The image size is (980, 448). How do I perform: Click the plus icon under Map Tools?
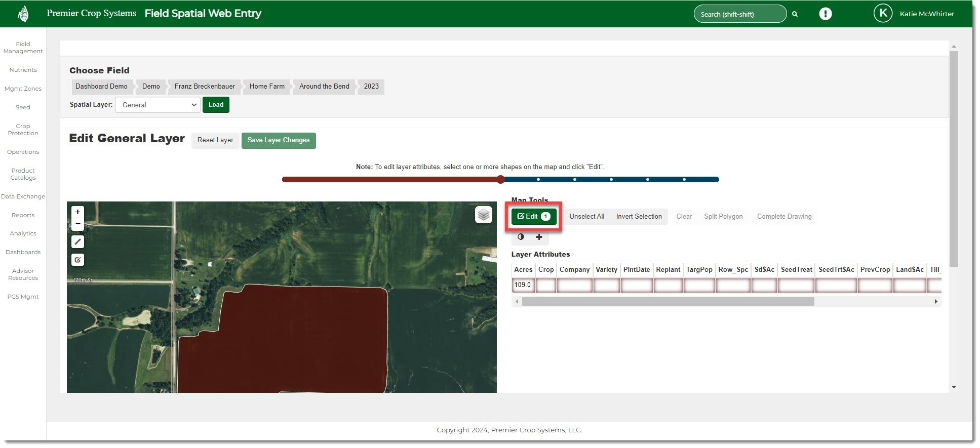click(x=539, y=237)
